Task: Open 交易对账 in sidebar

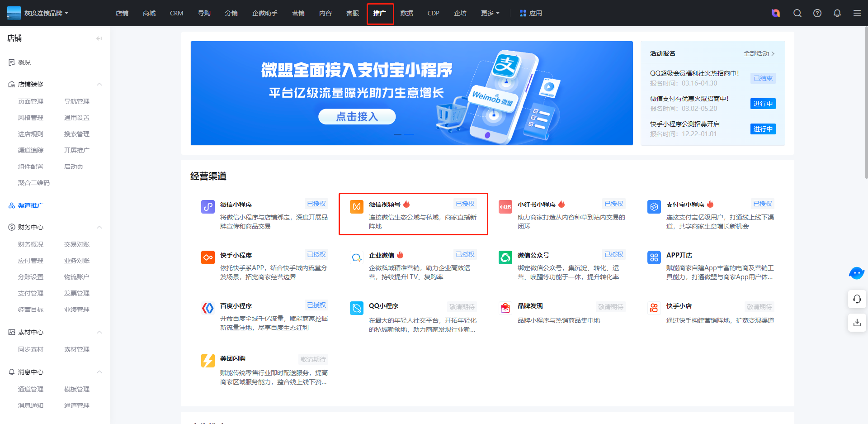Action: click(x=77, y=244)
